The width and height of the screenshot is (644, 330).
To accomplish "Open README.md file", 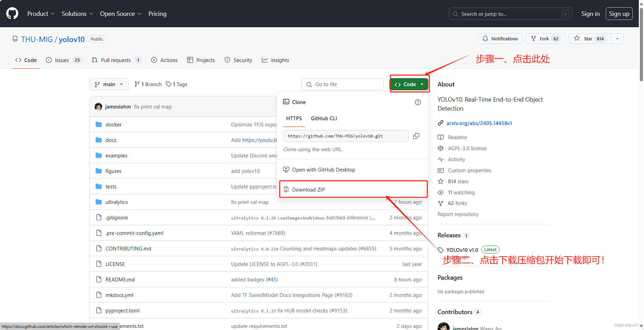I will (x=120, y=280).
